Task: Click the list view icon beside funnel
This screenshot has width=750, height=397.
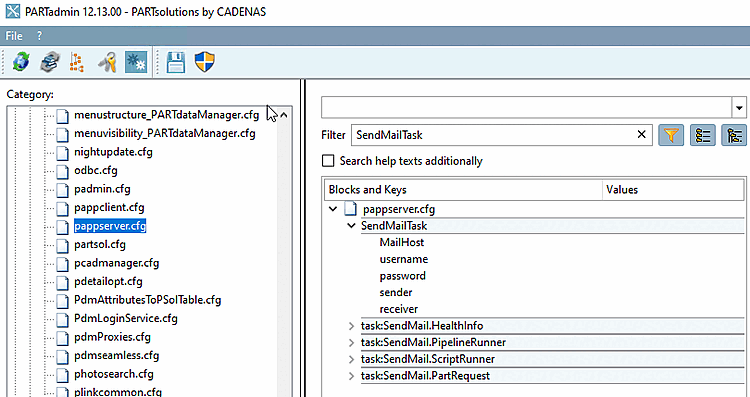Action: (x=703, y=135)
